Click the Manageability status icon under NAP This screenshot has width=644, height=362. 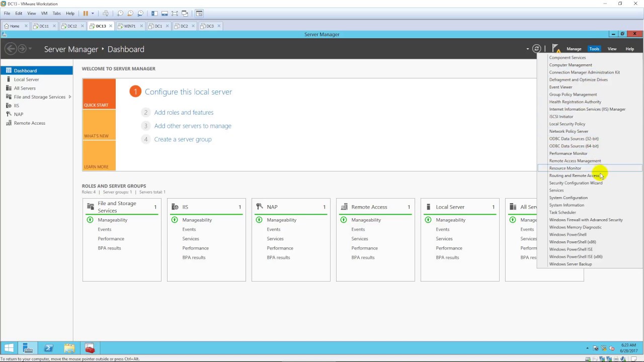point(259,220)
